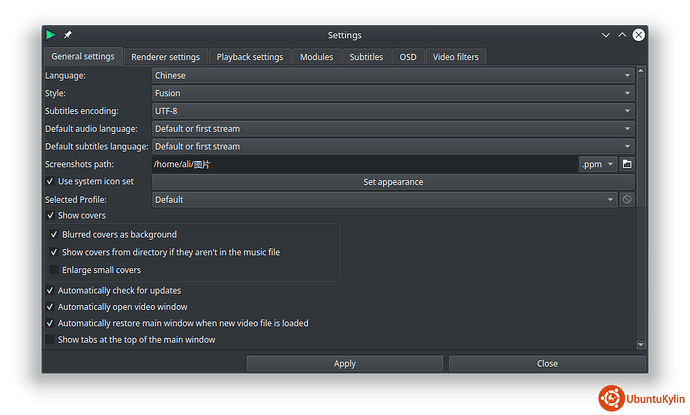Screen dimensions: 690x415
Task: Open the Subtitles tab
Action: tap(366, 57)
